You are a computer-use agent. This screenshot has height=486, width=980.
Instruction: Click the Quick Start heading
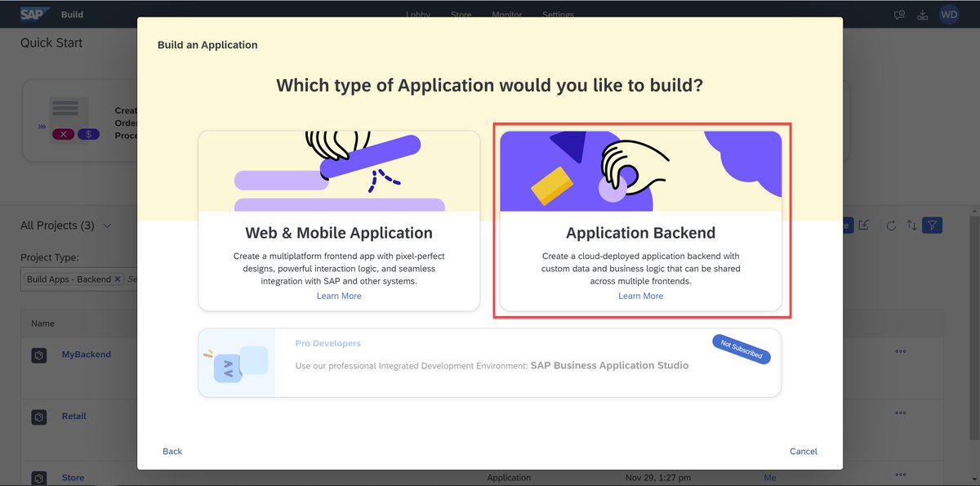[x=51, y=42]
